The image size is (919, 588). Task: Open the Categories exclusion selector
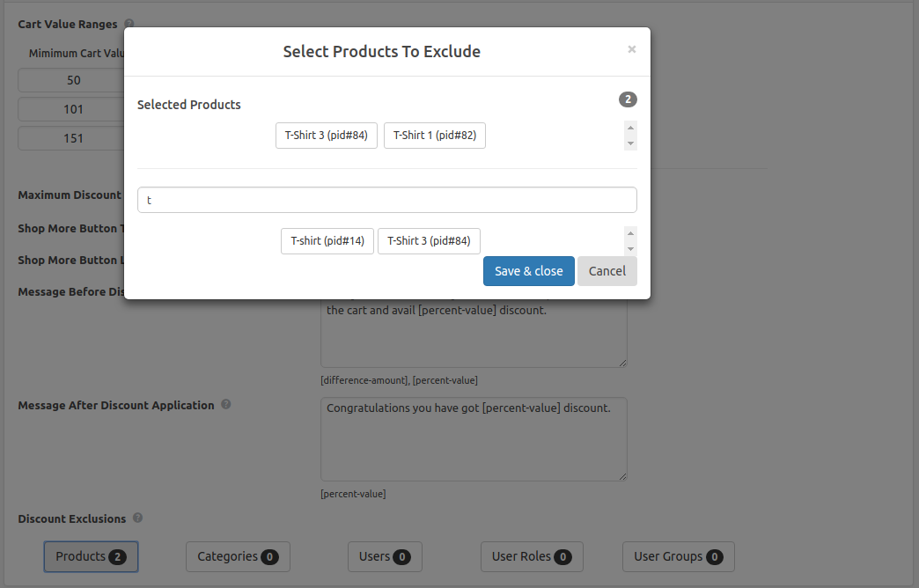point(238,556)
